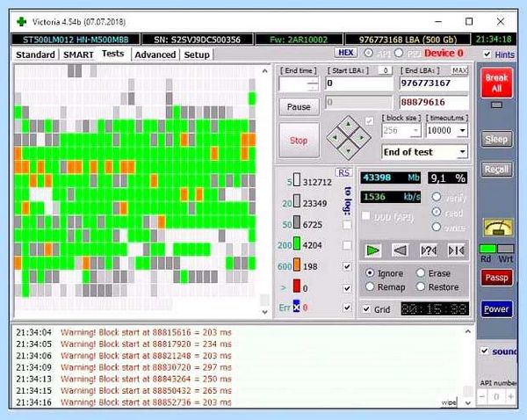
Task: Select the API radio button
Action: coord(369,53)
